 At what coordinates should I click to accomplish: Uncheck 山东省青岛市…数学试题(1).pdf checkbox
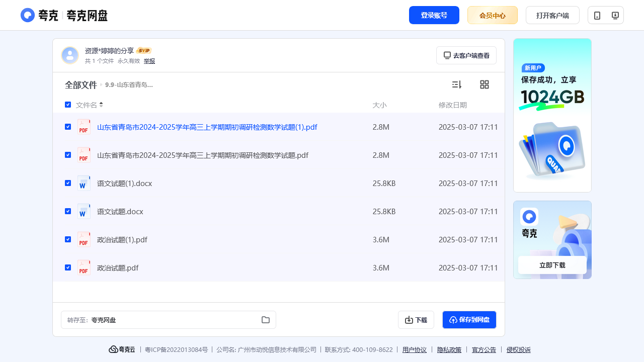68,127
